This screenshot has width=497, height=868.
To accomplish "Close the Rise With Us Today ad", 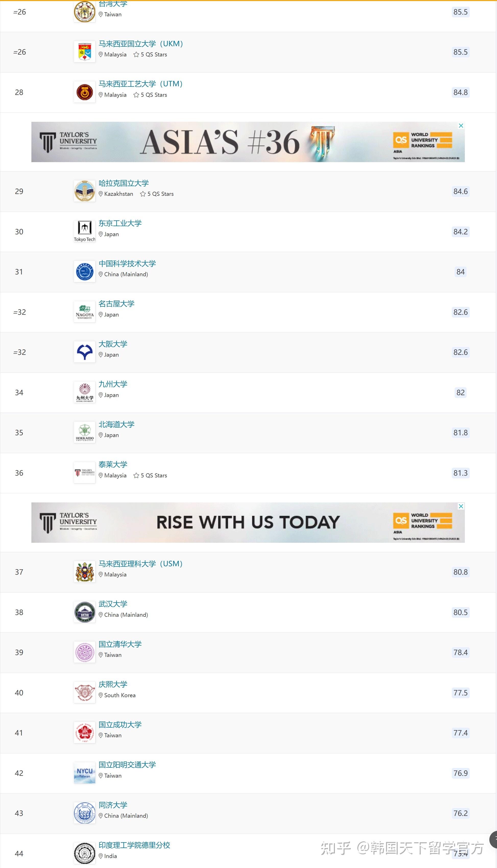I will click(461, 506).
